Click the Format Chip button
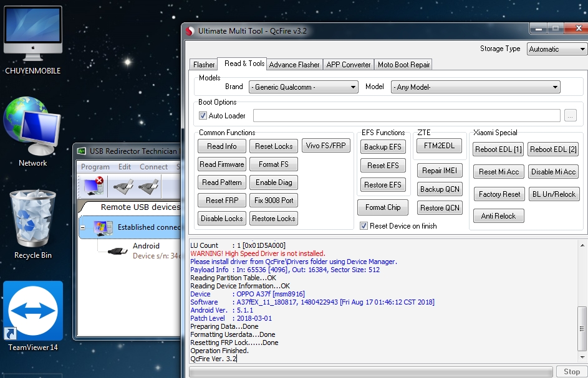 382,207
